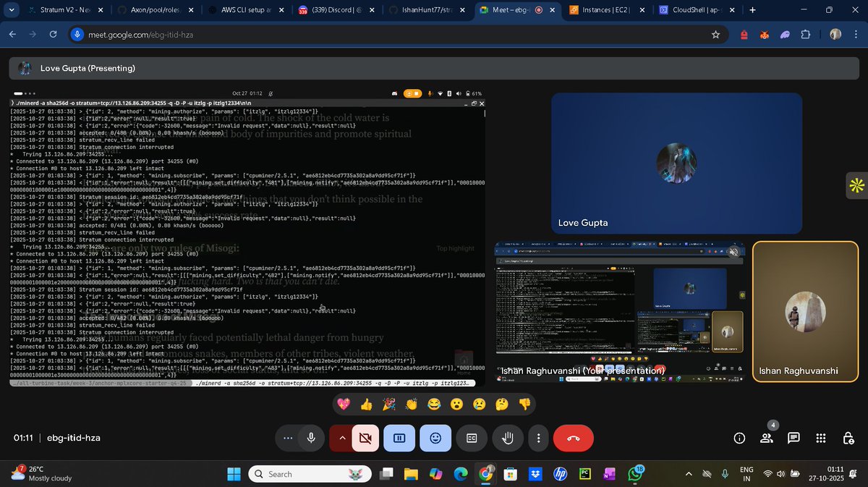The height and width of the screenshot is (487, 868).
Task: Select Love Gupta participant tile
Action: tap(676, 164)
